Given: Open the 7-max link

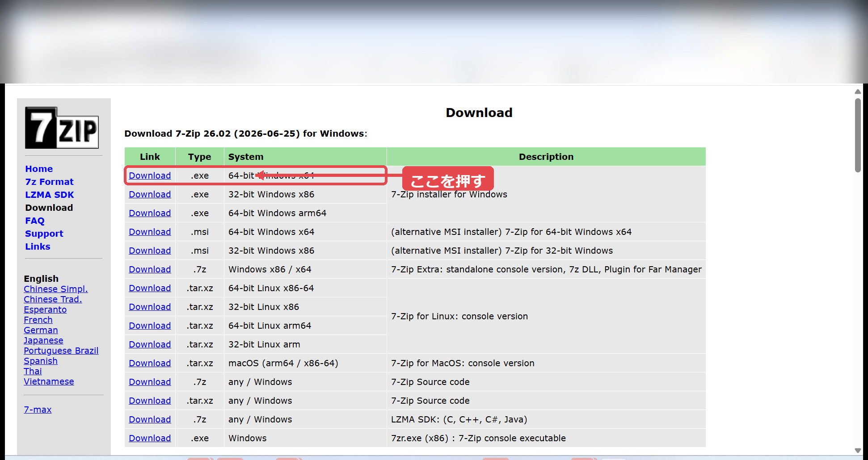Looking at the screenshot, I should click(x=38, y=410).
